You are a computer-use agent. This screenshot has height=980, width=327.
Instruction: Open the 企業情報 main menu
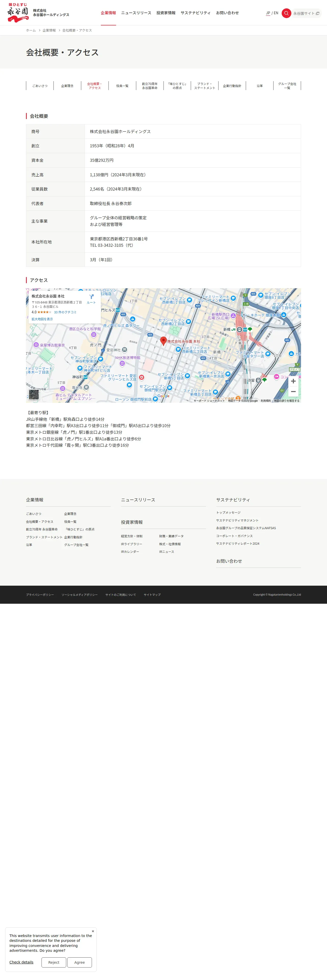108,13
